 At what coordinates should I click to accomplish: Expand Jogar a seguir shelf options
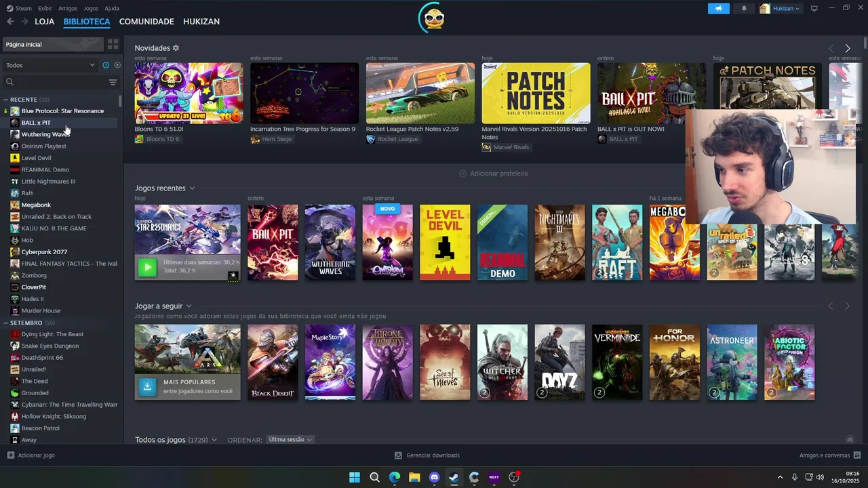point(189,306)
